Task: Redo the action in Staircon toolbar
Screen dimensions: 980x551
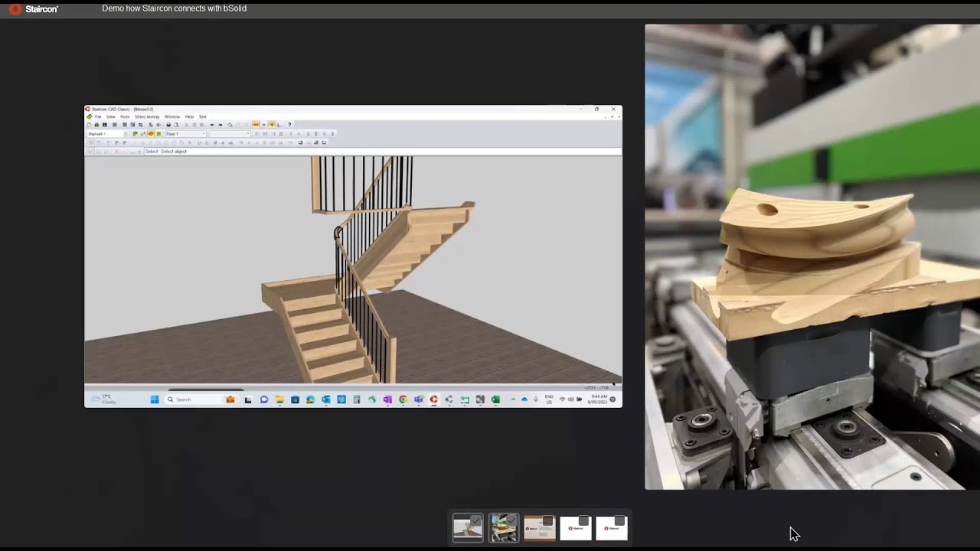Action: tap(220, 125)
